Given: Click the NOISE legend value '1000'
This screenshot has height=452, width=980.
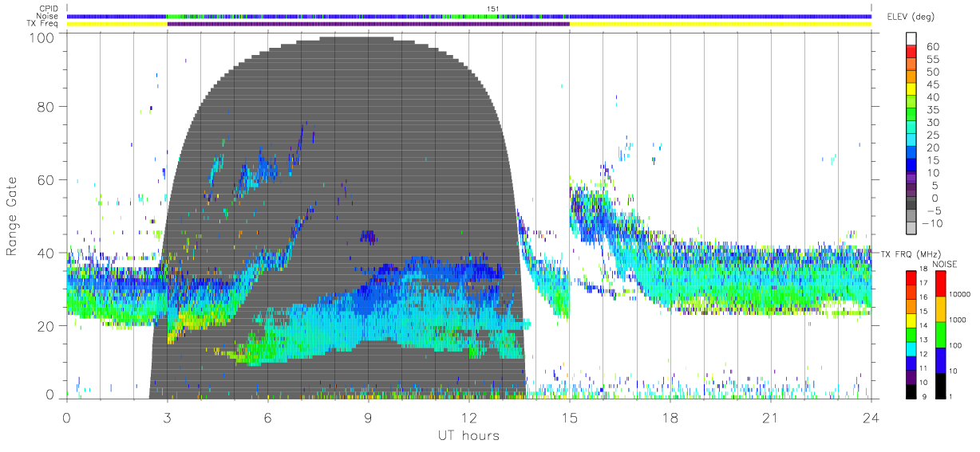Looking at the screenshot, I should tap(958, 320).
